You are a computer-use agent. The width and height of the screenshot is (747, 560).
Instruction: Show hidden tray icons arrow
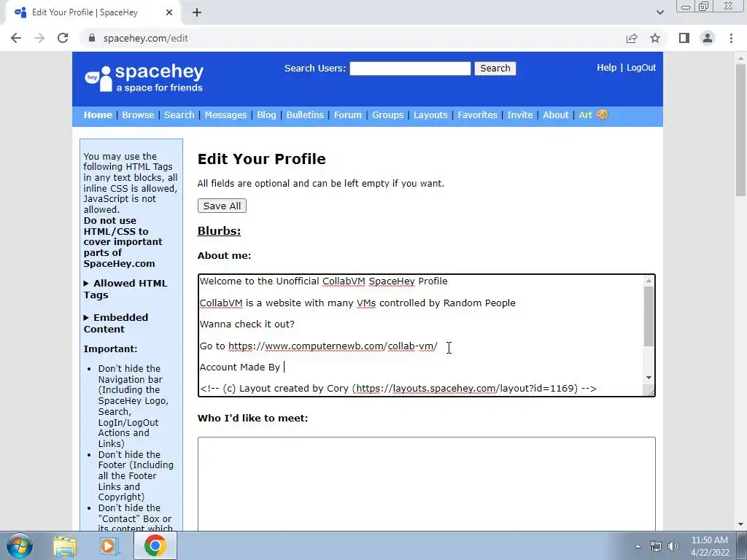pyautogui.click(x=638, y=547)
